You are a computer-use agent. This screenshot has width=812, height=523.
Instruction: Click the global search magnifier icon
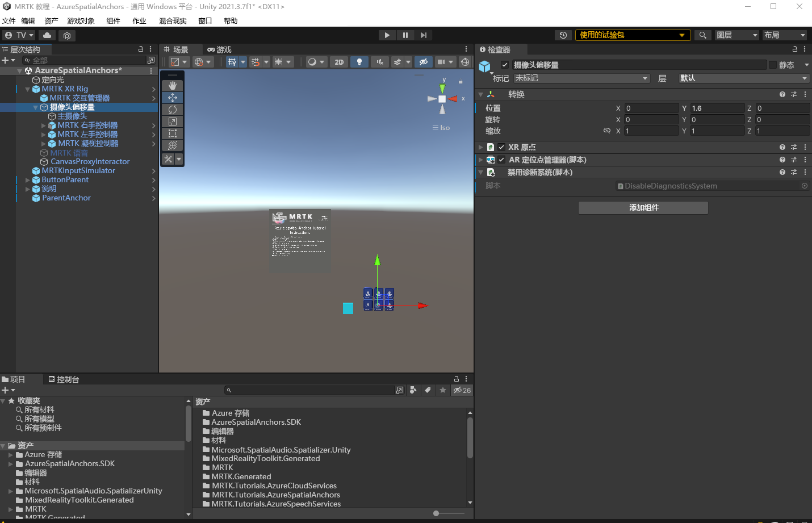[x=703, y=35]
